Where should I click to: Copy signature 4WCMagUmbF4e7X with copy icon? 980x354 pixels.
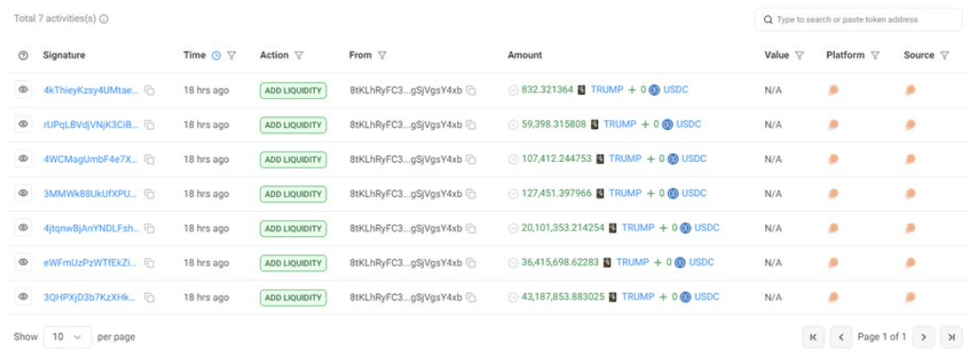point(150,159)
